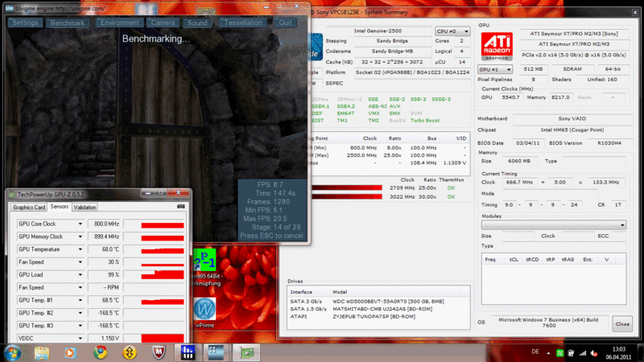Select the ZYJEPUB TUNOPA7SP drive row
The width and height of the screenshot is (644, 362).
(378, 316)
